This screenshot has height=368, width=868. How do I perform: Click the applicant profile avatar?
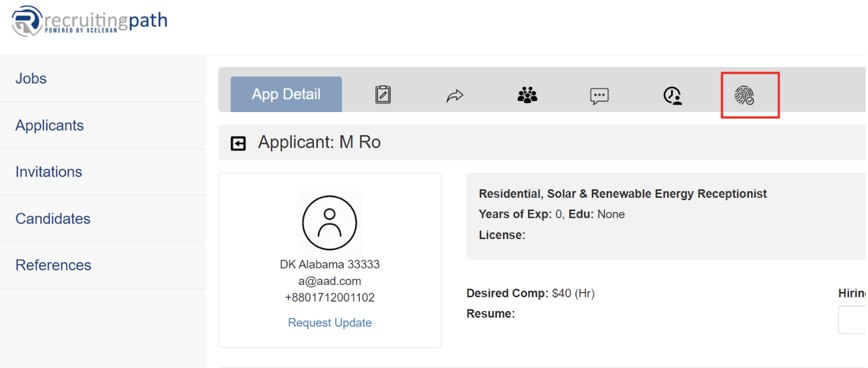tap(329, 223)
